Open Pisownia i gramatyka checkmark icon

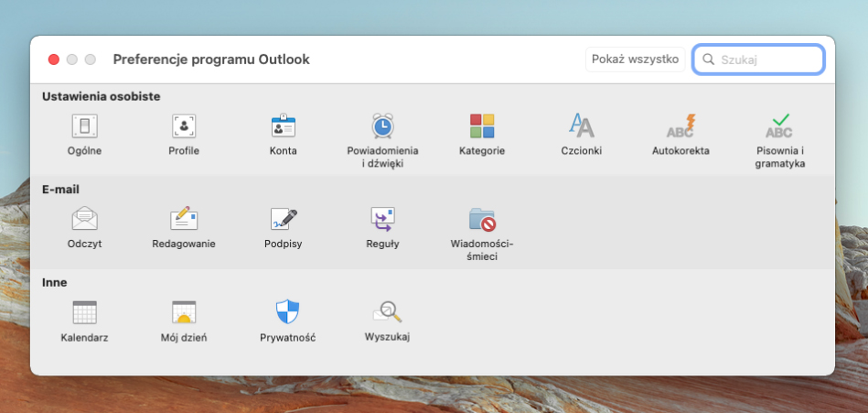[x=779, y=125]
